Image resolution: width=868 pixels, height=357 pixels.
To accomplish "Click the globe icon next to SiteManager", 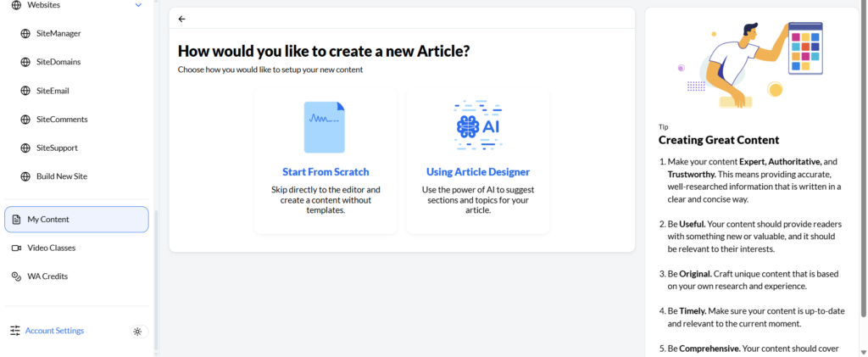I will click(25, 33).
